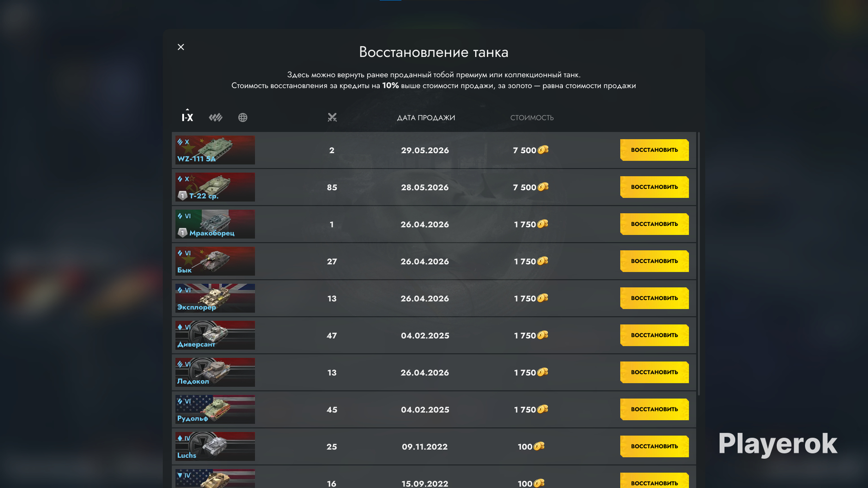Restore the Т-22 ср. tank

tap(654, 187)
